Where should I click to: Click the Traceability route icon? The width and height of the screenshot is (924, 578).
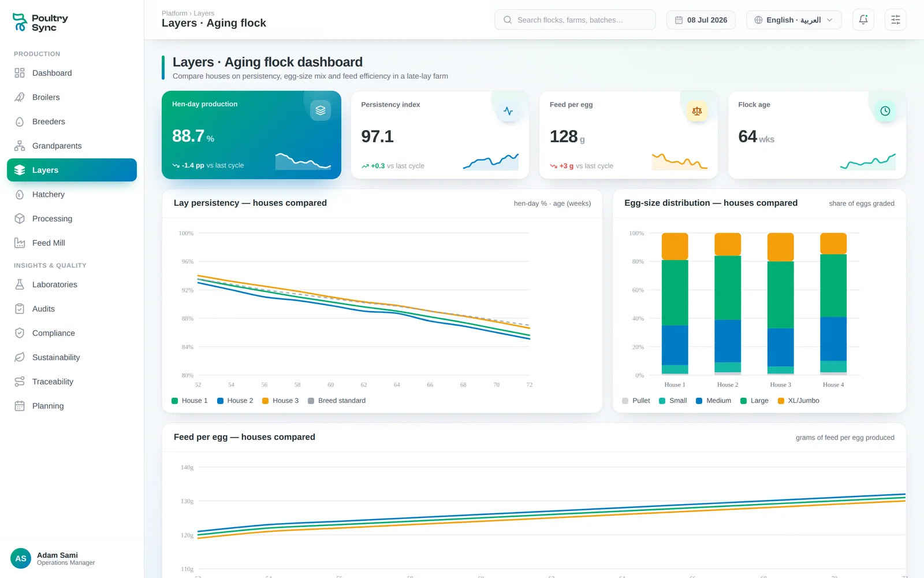click(x=20, y=381)
